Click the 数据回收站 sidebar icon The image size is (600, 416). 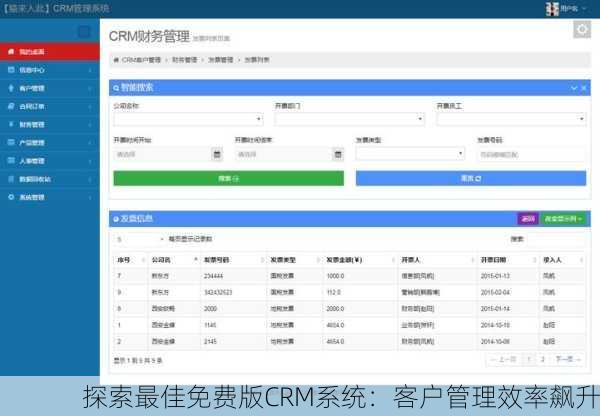(x=11, y=179)
